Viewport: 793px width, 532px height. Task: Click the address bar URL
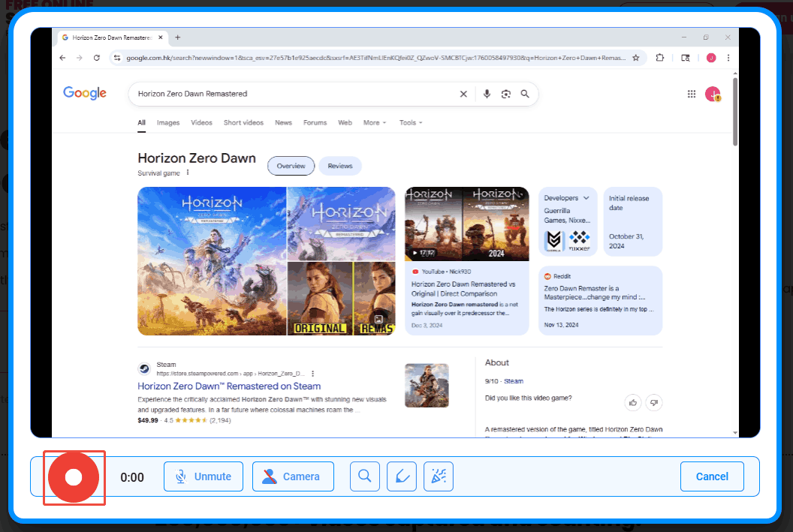coord(375,58)
